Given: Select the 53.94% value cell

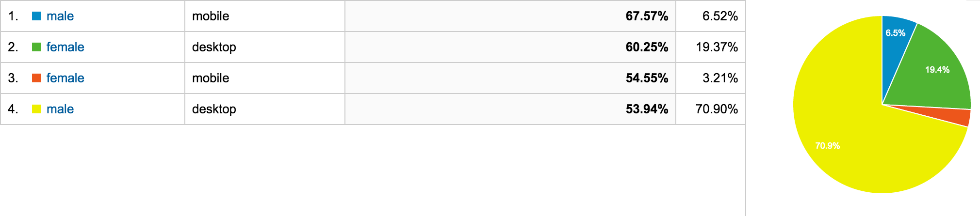Looking at the screenshot, I should click(510, 109).
